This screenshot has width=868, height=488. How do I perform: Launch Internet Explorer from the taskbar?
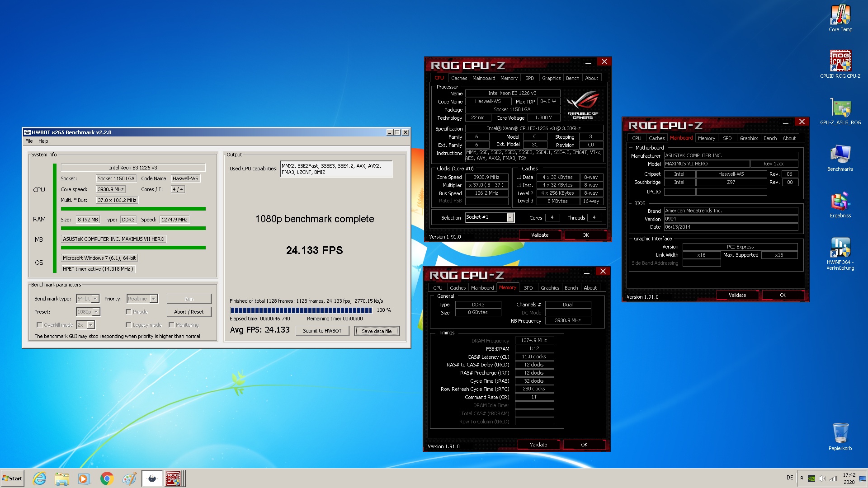pyautogui.click(x=40, y=479)
